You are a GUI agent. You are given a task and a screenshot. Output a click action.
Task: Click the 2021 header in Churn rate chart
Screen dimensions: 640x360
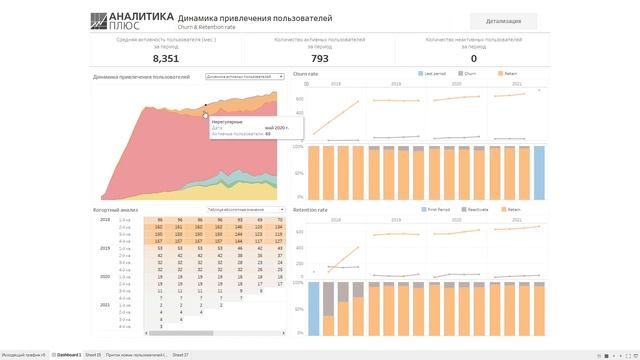(517, 84)
